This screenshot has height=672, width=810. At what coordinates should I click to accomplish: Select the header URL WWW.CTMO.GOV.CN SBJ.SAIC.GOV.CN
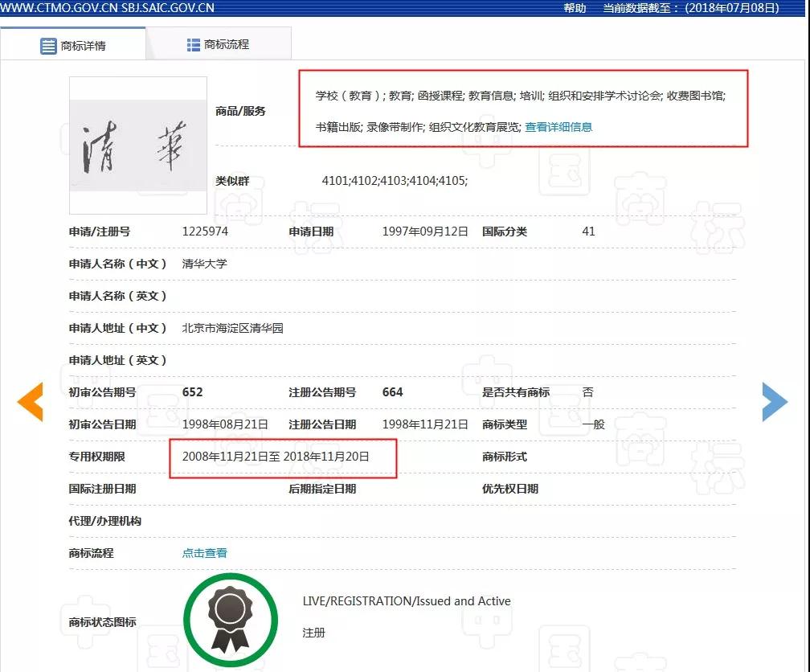tap(108, 8)
